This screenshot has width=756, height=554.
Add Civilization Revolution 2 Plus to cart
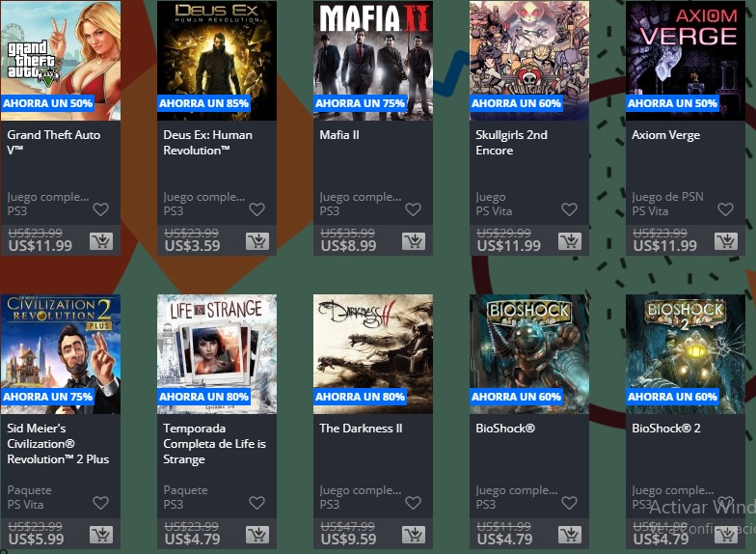[x=101, y=535]
